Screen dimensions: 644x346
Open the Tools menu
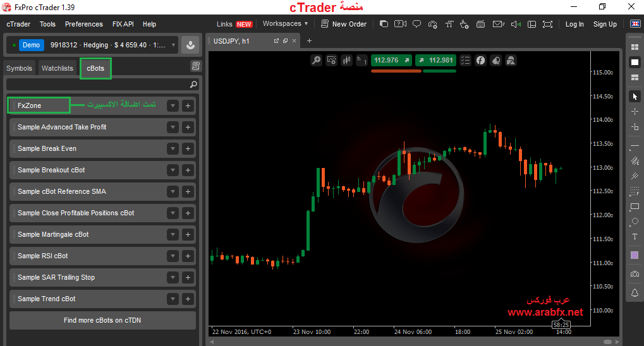pos(47,24)
